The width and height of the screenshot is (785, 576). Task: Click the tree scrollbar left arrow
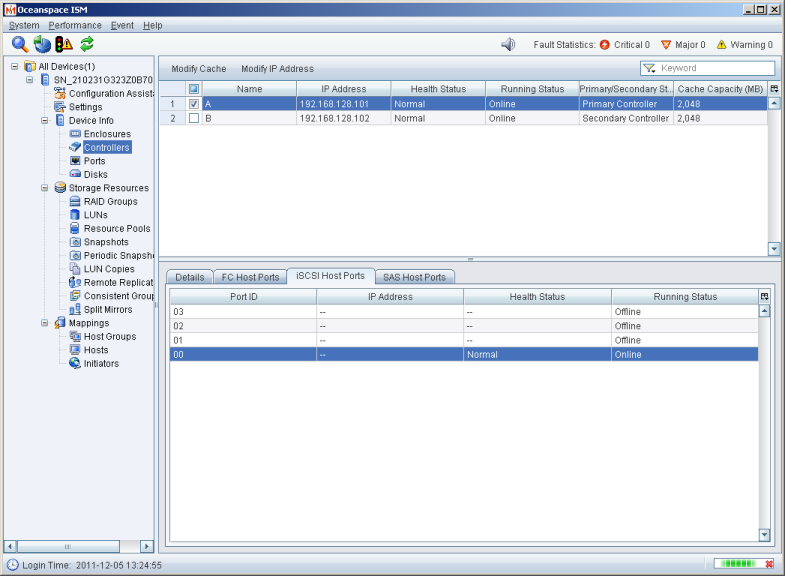coord(11,546)
